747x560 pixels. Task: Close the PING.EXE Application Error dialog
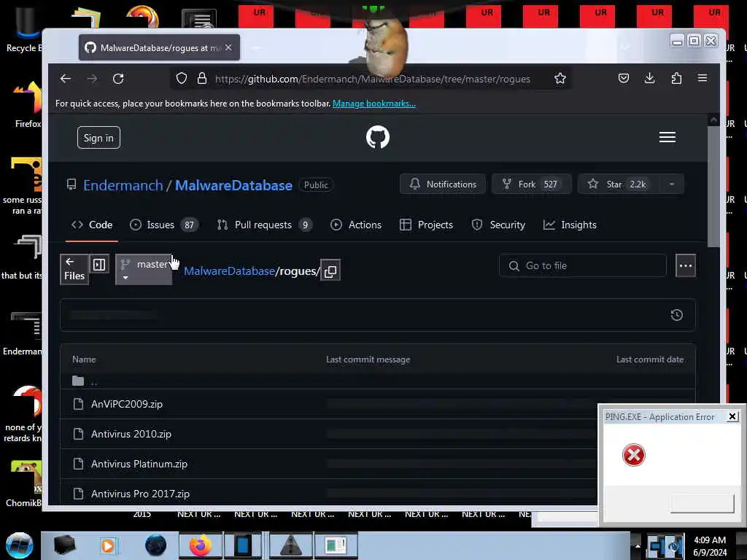click(732, 416)
